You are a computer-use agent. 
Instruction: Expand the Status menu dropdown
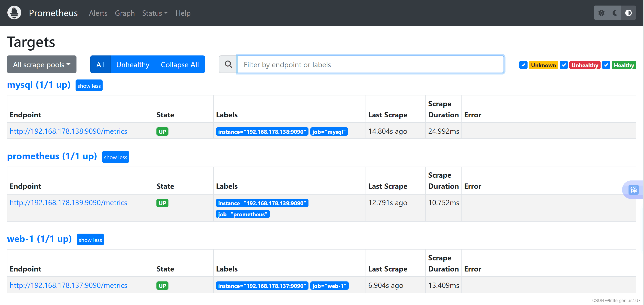(x=155, y=13)
